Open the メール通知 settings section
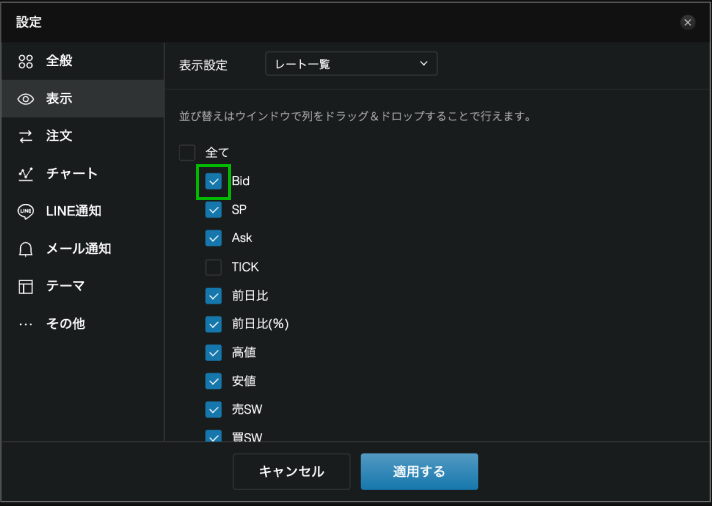This screenshot has width=712, height=506. click(78, 249)
